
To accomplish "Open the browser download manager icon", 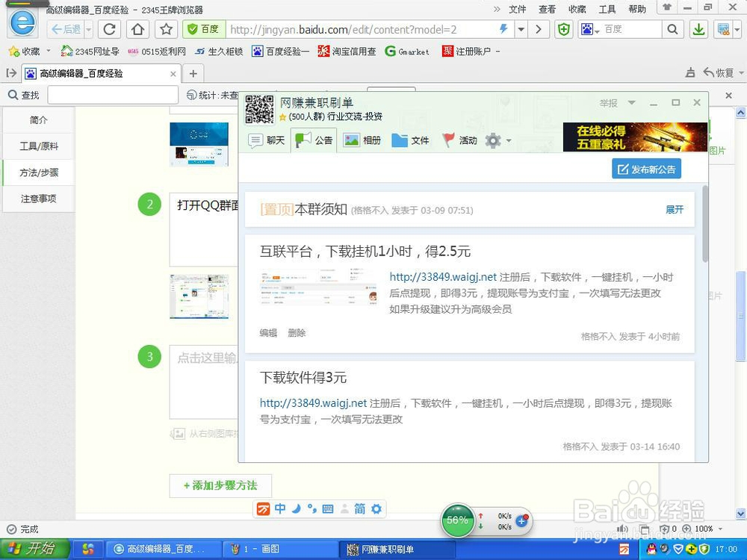I will click(x=699, y=30).
